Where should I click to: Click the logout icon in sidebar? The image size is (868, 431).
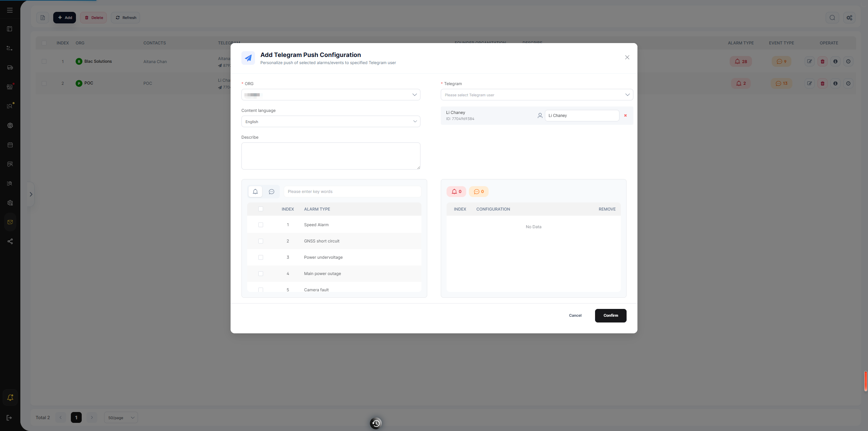tap(9, 418)
